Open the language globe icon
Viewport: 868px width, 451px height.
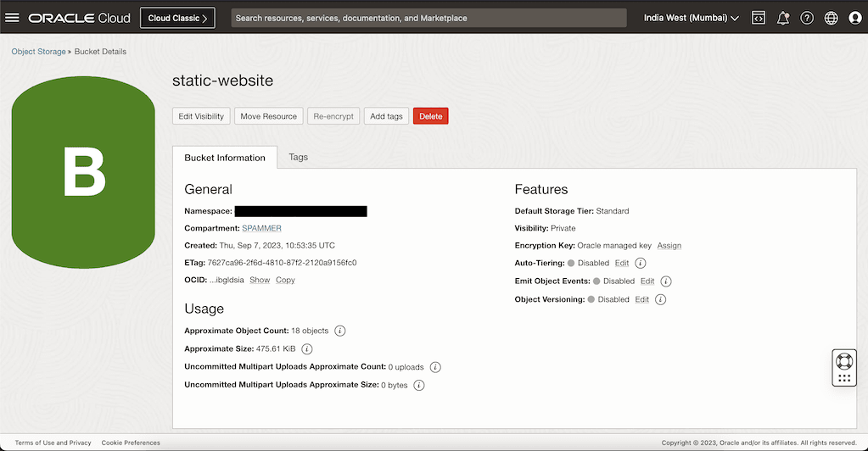(831, 19)
